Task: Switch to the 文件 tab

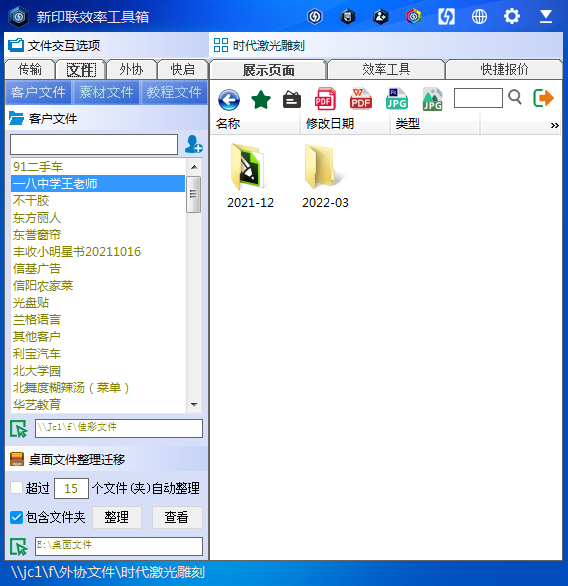Action: pos(81,70)
